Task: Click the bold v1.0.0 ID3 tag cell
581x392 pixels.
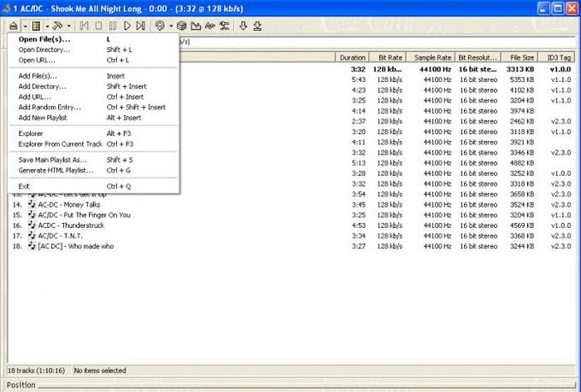Action: click(560, 69)
